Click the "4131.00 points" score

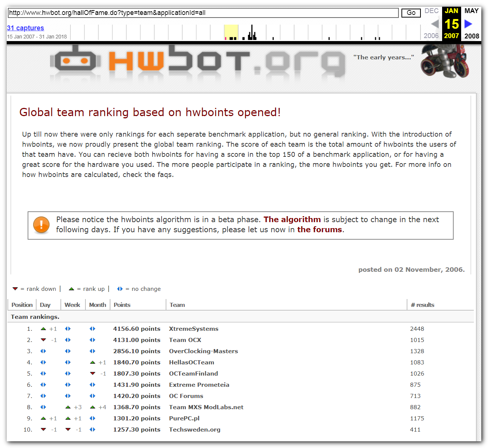point(137,340)
